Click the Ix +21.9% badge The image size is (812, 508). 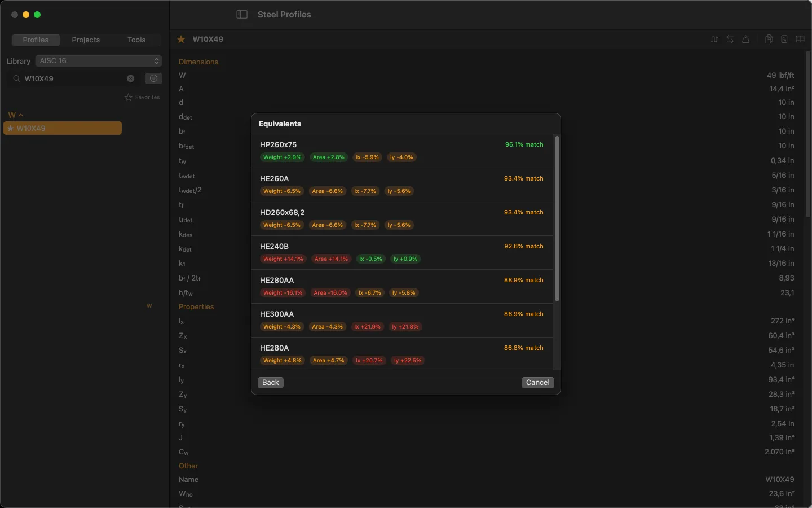click(368, 327)
